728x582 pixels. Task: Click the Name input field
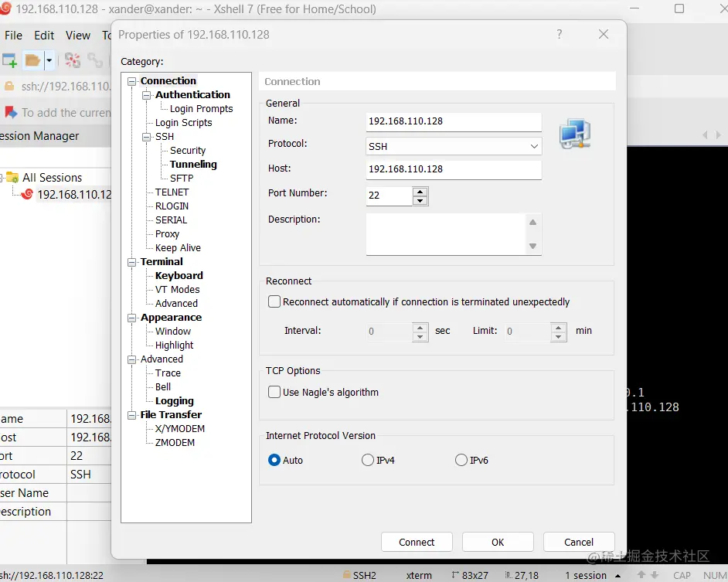click(454, 121)
